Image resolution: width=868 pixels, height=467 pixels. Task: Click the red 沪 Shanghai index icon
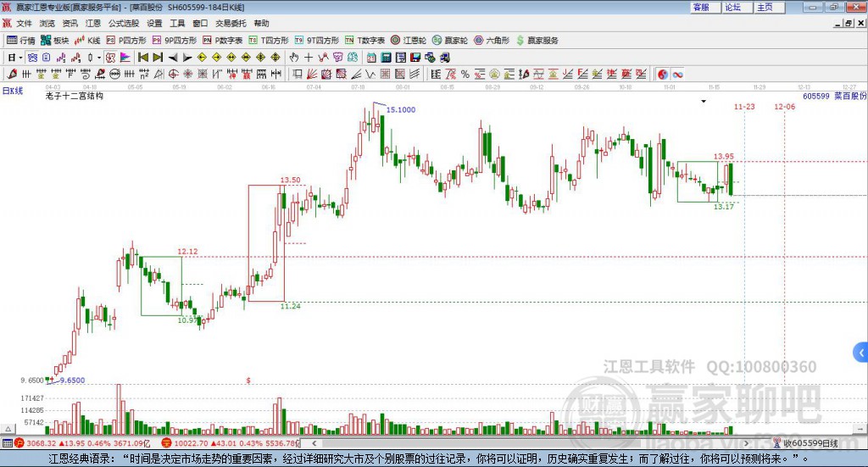coord(19,443)
